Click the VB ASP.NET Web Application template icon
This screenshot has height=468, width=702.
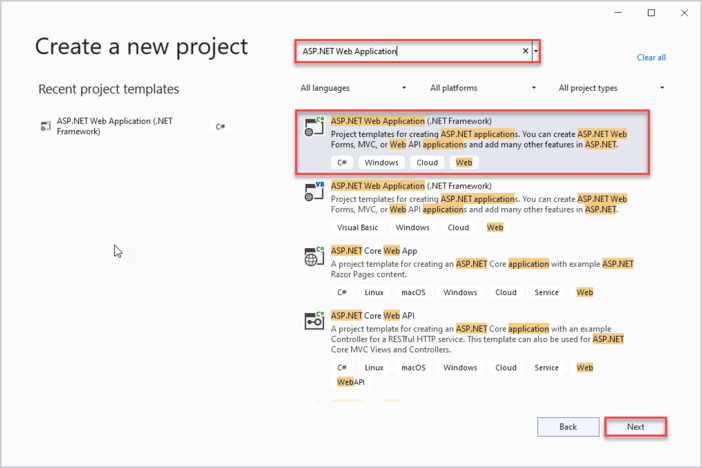tap(314, 191)
